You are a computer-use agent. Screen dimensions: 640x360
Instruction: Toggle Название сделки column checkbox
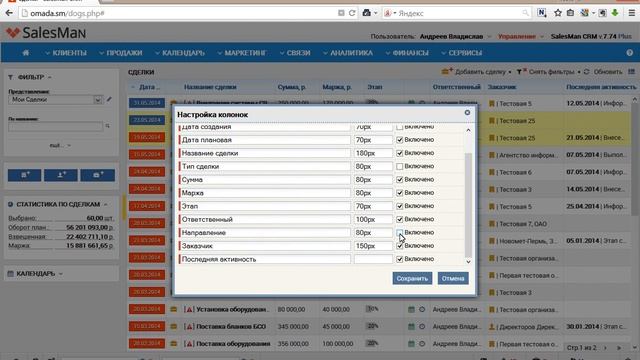[400, 153]
